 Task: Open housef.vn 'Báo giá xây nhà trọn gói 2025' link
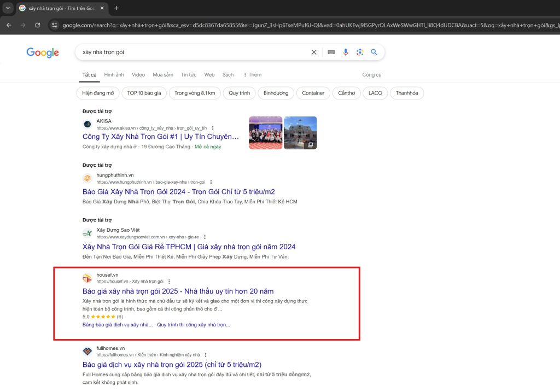tap(178, 291)
